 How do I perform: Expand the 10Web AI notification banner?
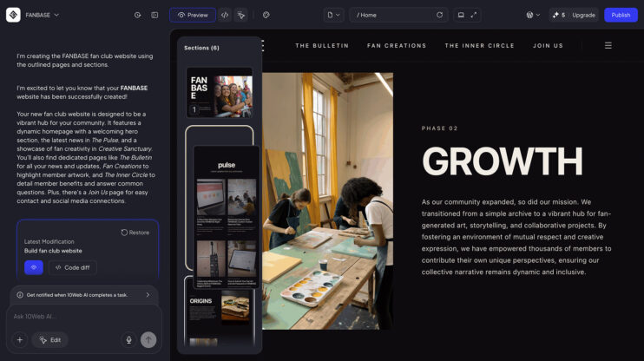[x=148, y=295]
